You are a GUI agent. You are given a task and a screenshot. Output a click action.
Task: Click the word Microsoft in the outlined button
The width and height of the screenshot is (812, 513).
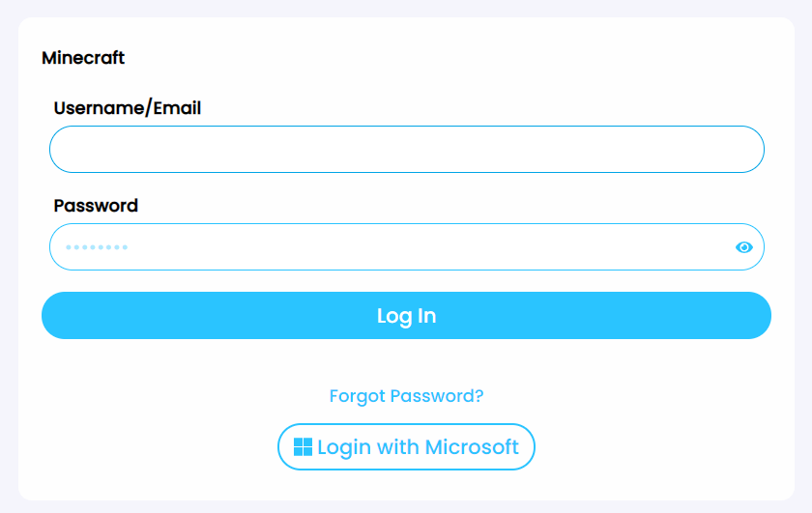(x=472, y=446)
